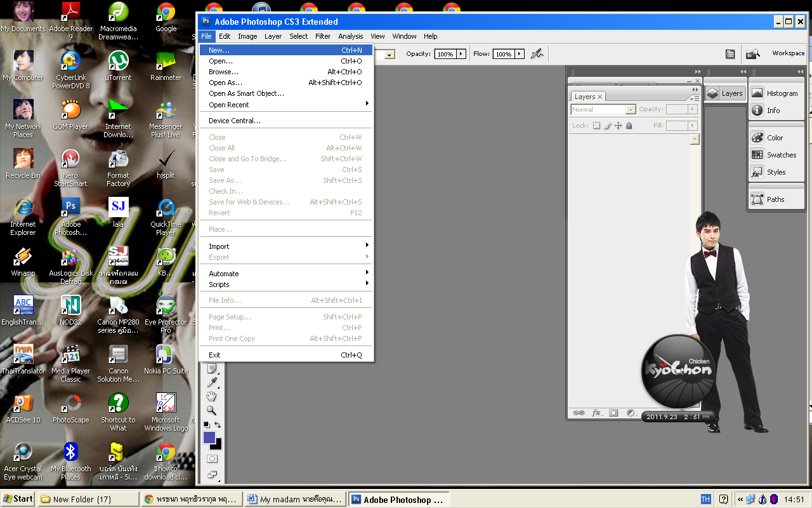Open the Info panel
Viewport: 812px width, 508px height.
point(776,110)
